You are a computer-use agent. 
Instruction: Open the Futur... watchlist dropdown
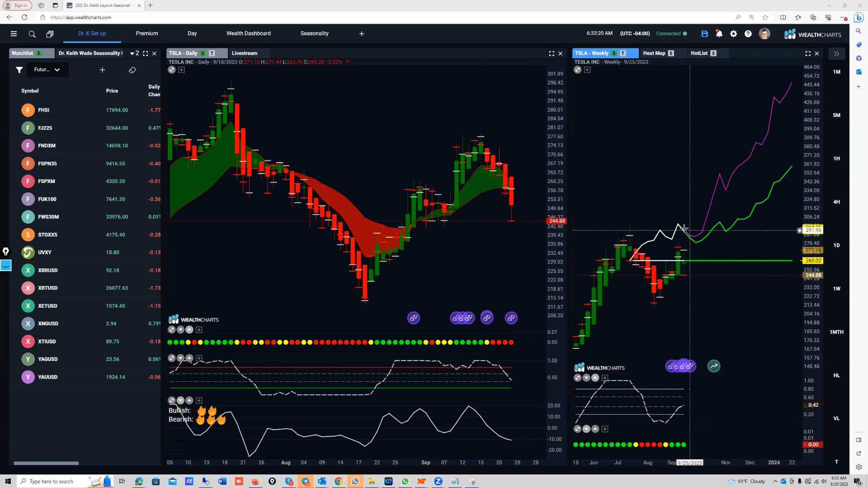[47, 70]
